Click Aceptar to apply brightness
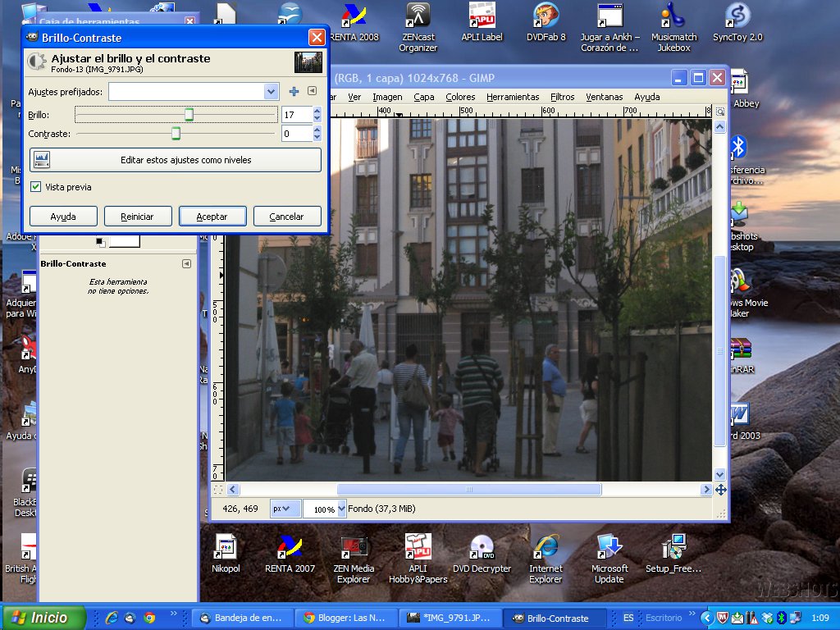The image size is (840, 630). 212,217
